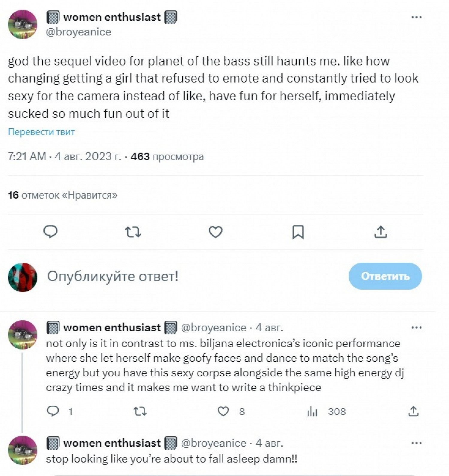This screenshot has height=476, width=449.
Task: Open three-dot menu on fall asleep reply
Action: [416, 443]
